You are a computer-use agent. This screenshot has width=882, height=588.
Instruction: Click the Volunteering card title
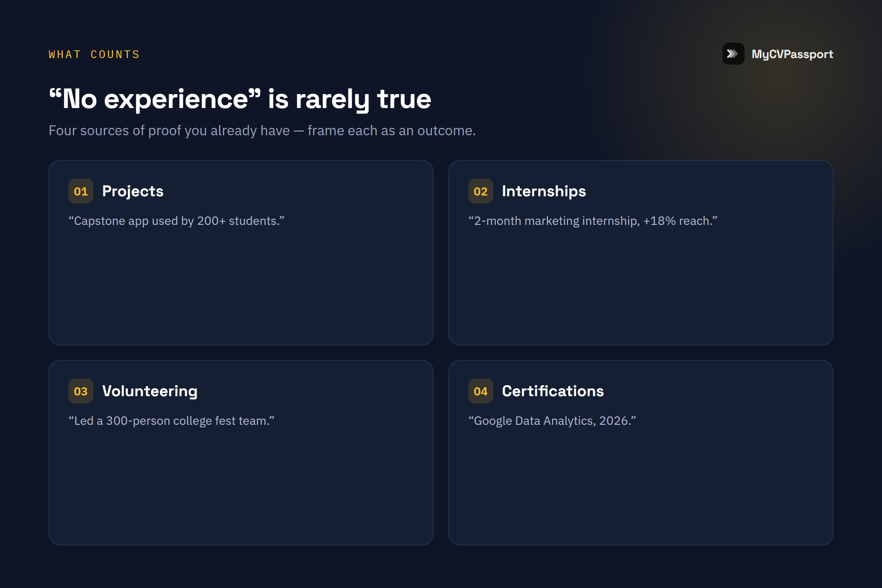coord(150,391)
